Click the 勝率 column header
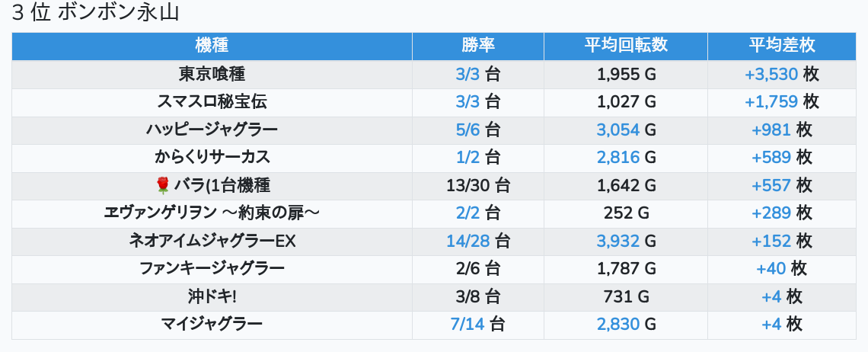 point(477,46)
